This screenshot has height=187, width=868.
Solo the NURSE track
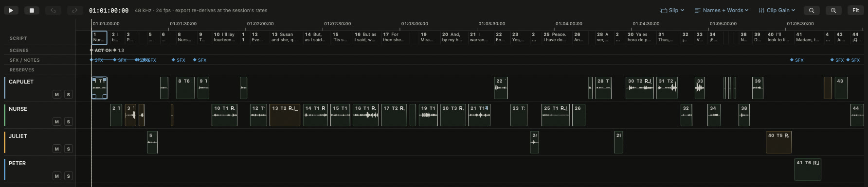(69, 122)
